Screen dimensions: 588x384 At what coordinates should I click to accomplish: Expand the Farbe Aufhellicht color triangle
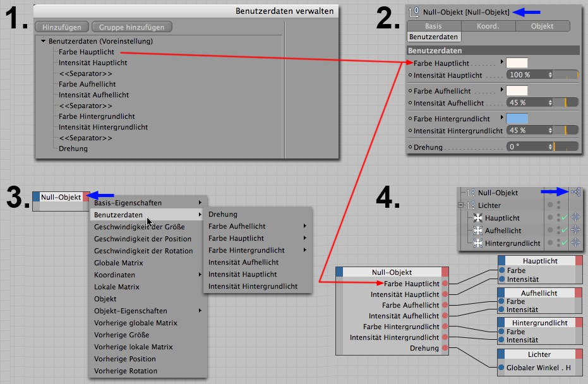501,90
